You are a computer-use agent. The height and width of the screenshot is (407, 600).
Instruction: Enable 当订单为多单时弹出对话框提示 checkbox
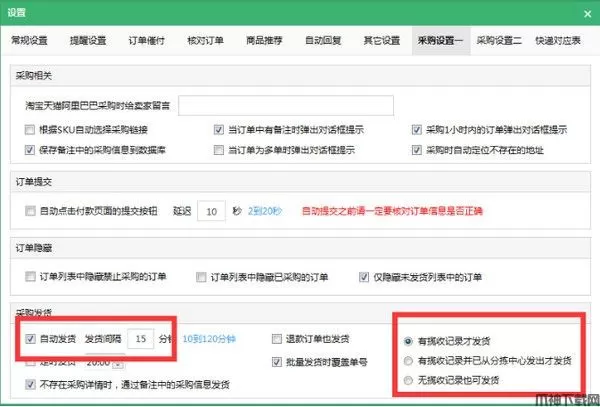click(x=218, y=150)
